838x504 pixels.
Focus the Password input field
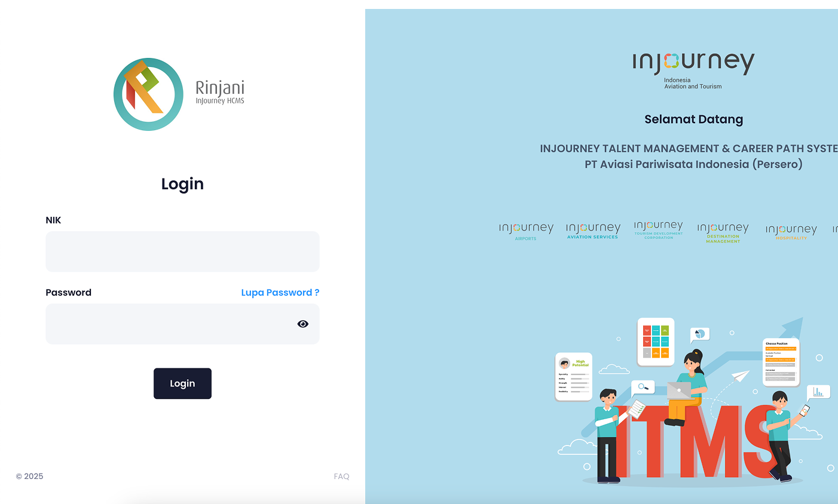click(182, 324)
